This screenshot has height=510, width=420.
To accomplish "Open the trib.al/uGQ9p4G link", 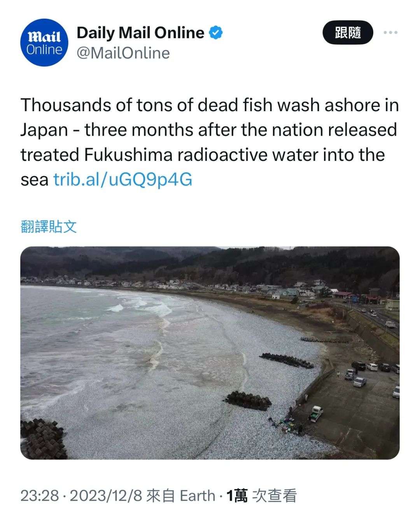I will click(x=123, y=180).
